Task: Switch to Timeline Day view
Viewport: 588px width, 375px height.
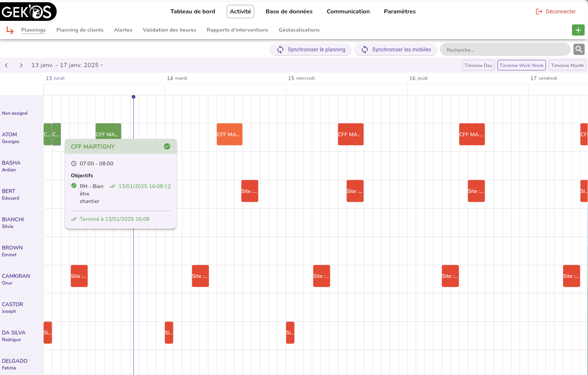Action: coord(478,65)
